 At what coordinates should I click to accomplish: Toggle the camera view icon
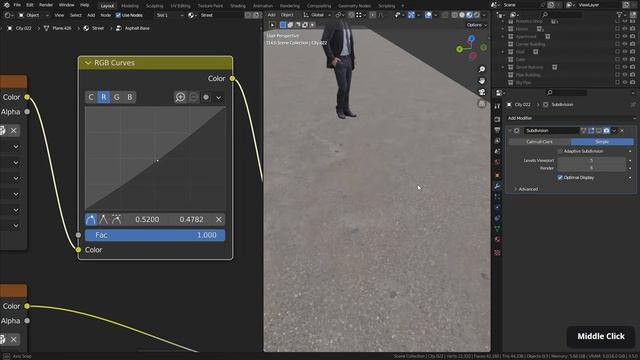pyautogui.click(x=482, y=92)
